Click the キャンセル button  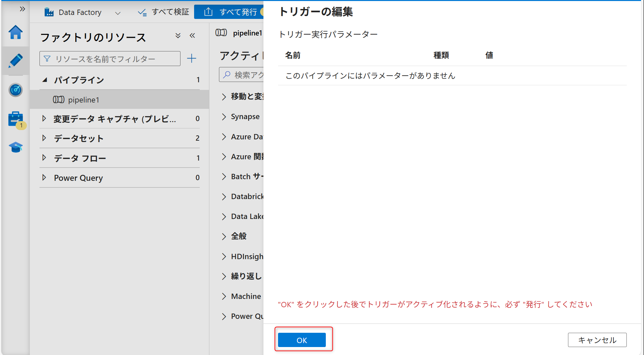coord(597,340)
